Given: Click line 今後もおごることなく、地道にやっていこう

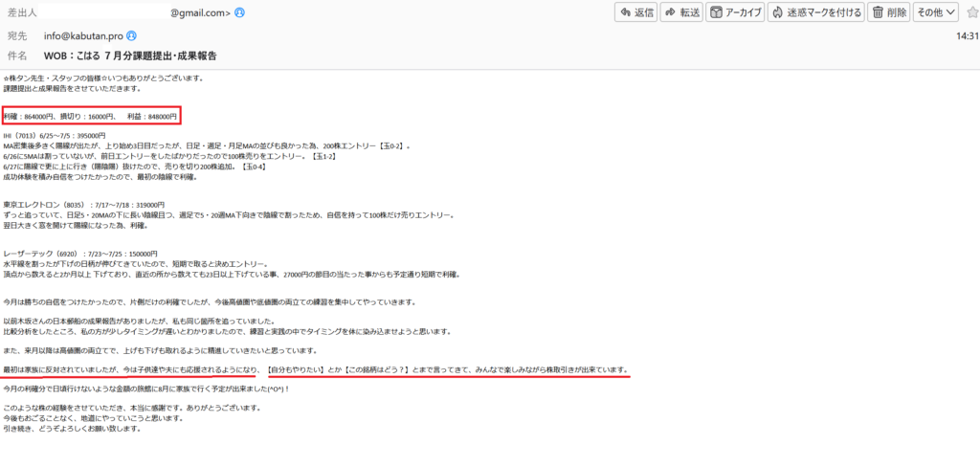Looking at the screenshot, I should (x=93, y=417).
